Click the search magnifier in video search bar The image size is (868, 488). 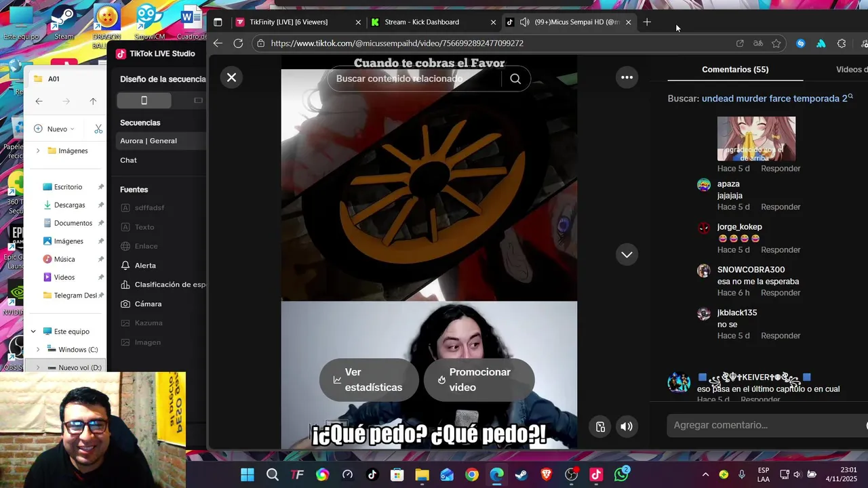(x=515, y=79)
